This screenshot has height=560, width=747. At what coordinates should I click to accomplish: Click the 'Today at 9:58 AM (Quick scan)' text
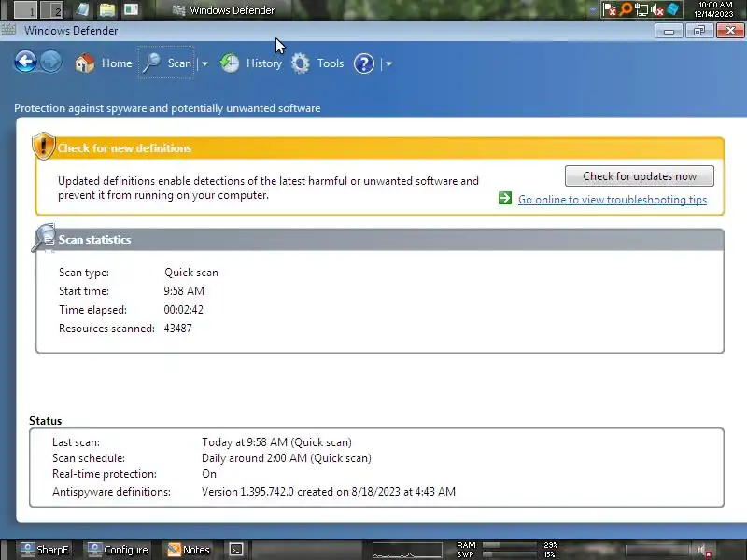(x=276, y=442)
